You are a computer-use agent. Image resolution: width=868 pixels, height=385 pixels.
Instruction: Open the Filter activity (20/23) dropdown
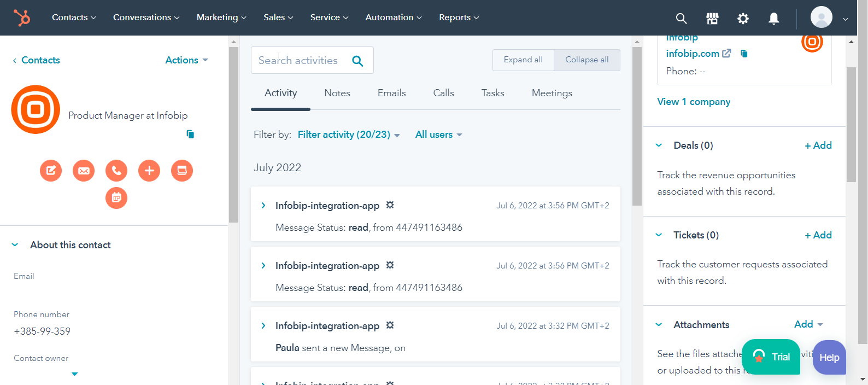349,135
